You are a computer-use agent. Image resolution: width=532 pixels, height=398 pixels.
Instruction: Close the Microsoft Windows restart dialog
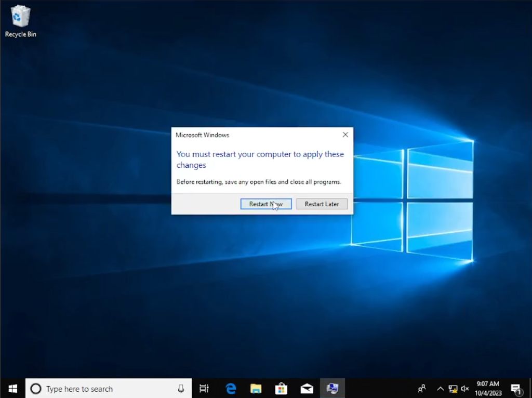[345, 135]
